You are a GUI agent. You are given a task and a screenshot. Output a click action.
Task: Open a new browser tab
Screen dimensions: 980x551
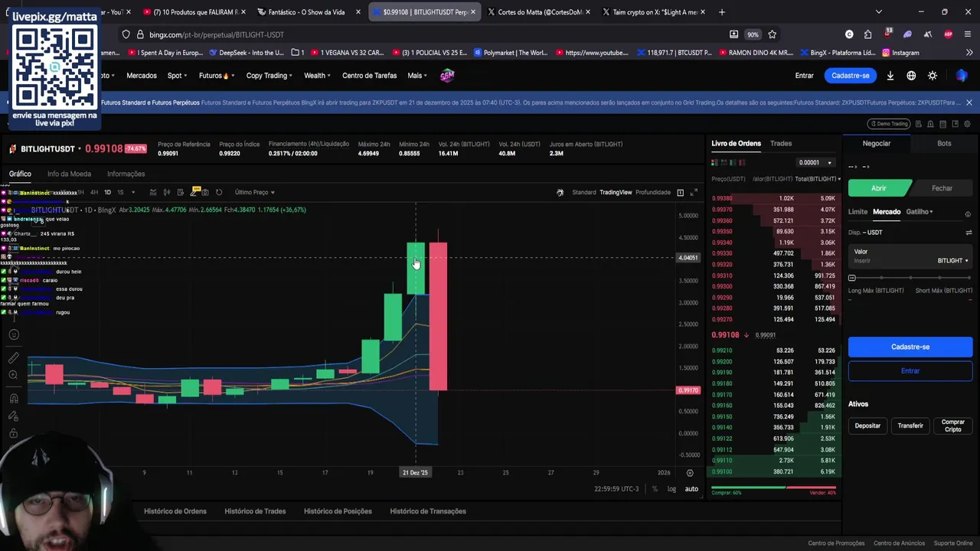(x=722, y=12)
